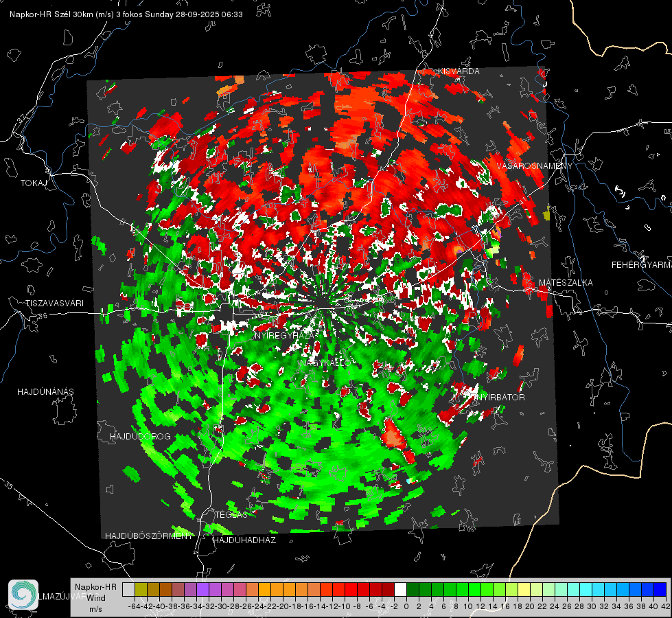
Task: Select the Hajdúdorog town label
Action: 140,437
